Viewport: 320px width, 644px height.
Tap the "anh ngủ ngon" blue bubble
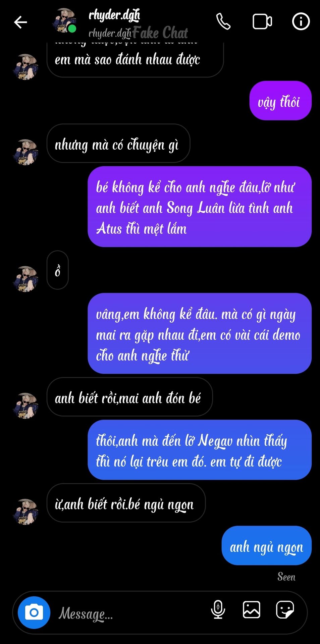pyautogui.click(x=267, y=545)
